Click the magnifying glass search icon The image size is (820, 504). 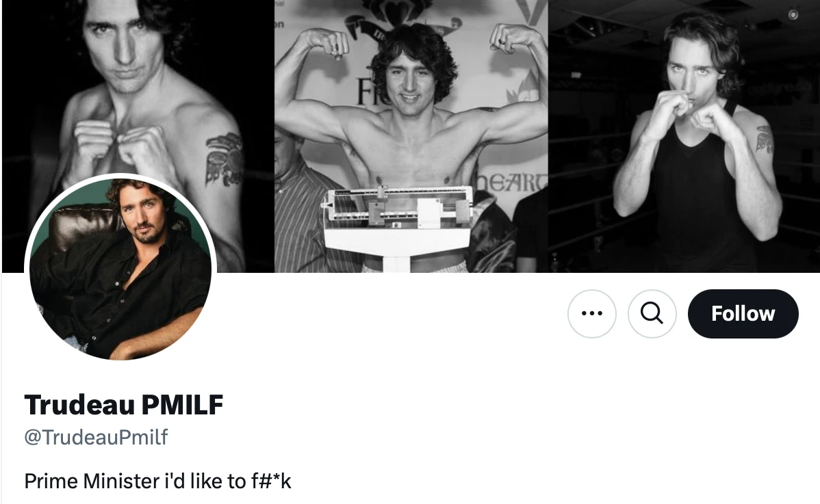(x=652, y=314)
